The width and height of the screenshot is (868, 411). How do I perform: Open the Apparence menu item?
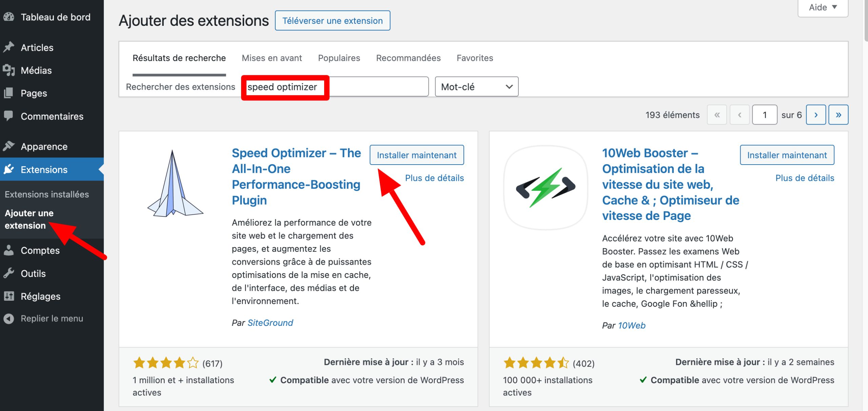point(52,146)
